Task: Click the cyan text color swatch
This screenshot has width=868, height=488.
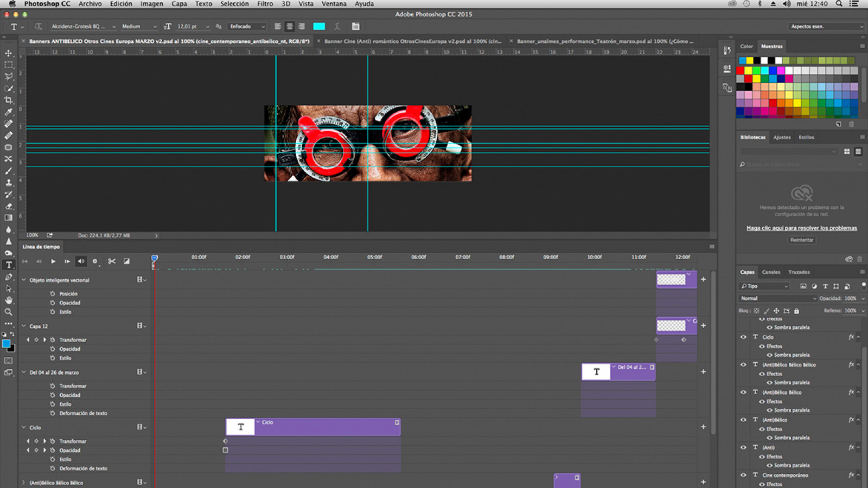Action: click(319, 26)
